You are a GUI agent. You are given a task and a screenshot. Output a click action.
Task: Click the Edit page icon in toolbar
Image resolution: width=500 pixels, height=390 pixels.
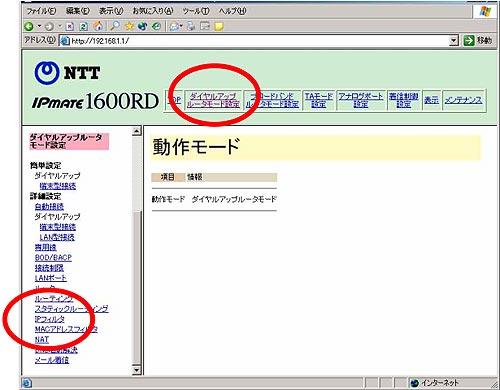click(205, 26)
